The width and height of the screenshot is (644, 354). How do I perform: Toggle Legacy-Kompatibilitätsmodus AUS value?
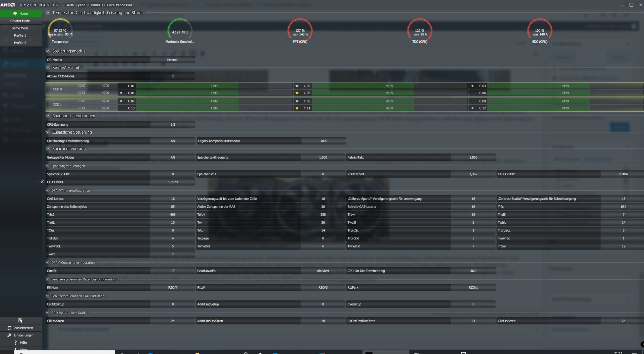(x=324, y=141)
